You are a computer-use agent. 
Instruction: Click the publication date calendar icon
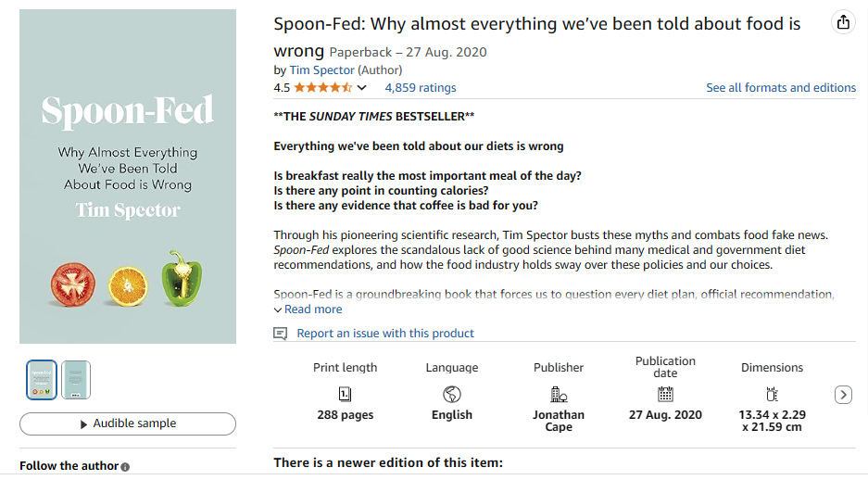pos(665,394)
